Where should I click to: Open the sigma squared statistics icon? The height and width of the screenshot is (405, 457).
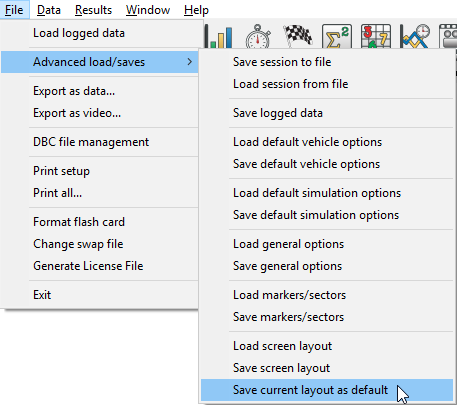(x=337, y=36)
